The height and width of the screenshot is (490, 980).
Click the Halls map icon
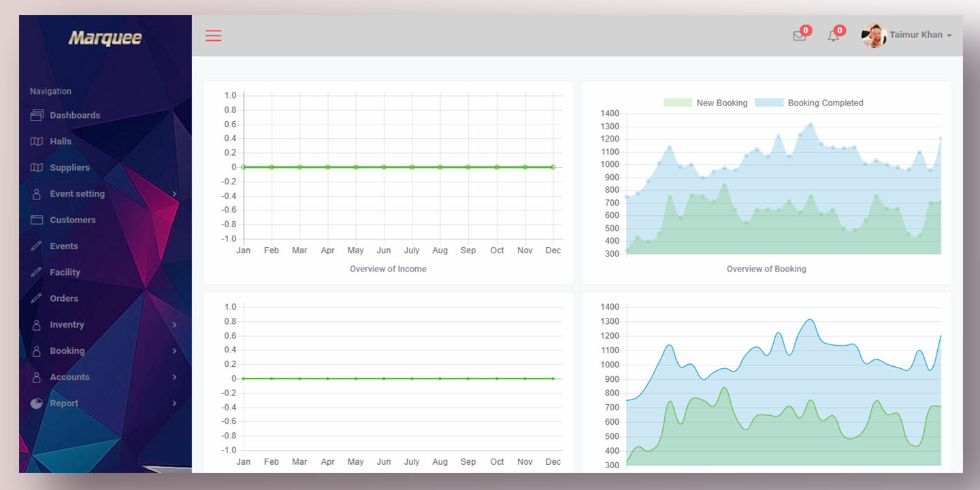point(37,142)
